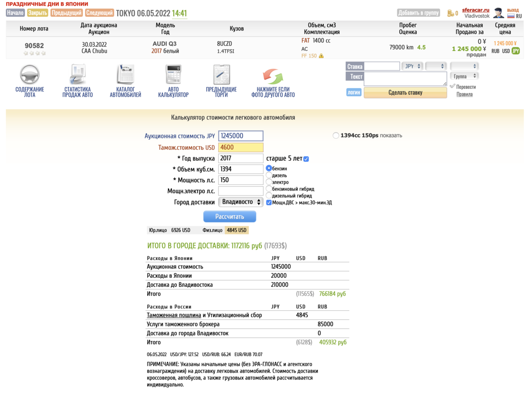Focus the Аукционная стоимость JPY field

(241, 136)
